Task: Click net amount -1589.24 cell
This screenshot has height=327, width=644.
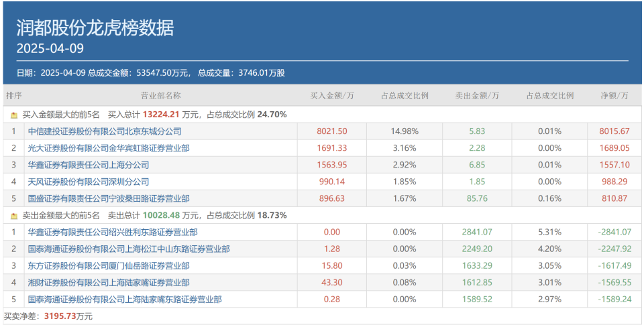Action: click(x=614, y=300)
